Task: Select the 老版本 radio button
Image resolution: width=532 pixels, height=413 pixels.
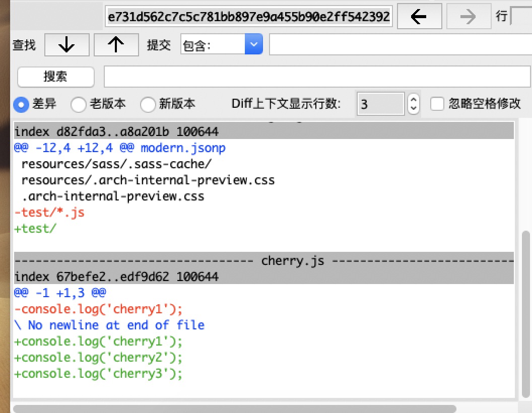Action: point(79,104)
